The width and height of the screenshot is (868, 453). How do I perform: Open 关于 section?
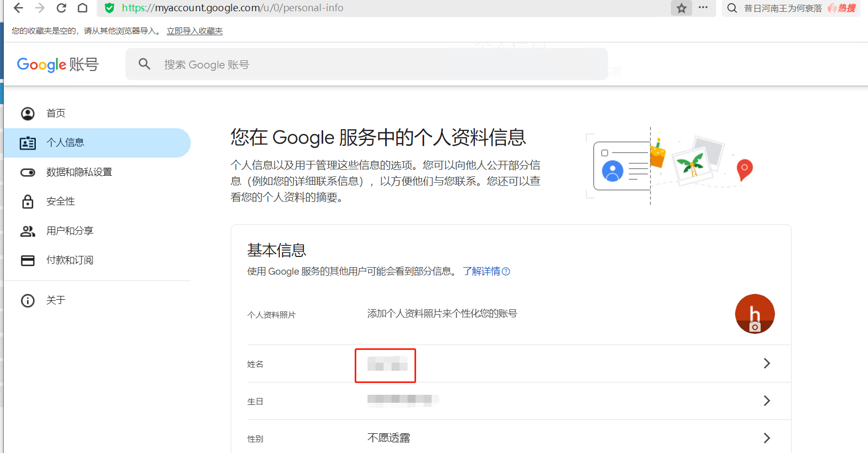(x=97, y=300)
